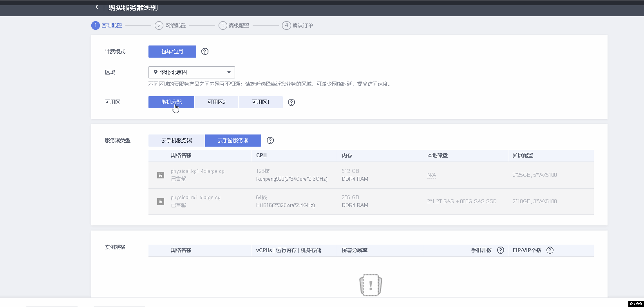
Task: Select 包年/包月 billing mode
Action: tap(172, 51)
